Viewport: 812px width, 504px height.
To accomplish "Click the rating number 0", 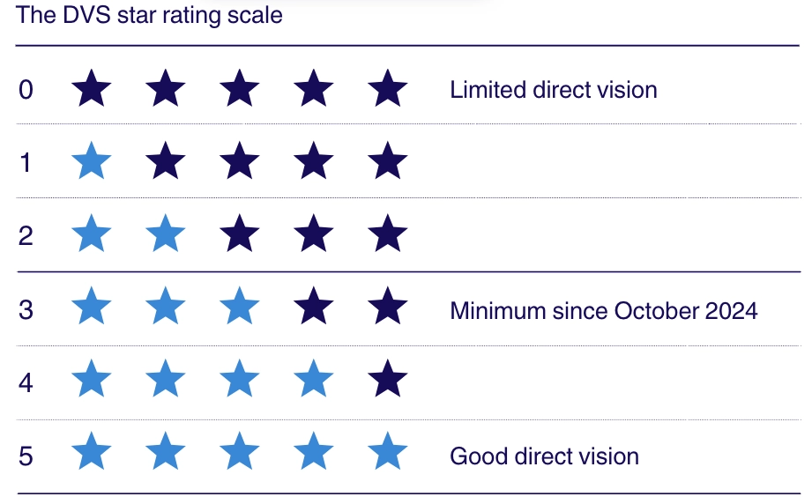I will pos(26,90).
